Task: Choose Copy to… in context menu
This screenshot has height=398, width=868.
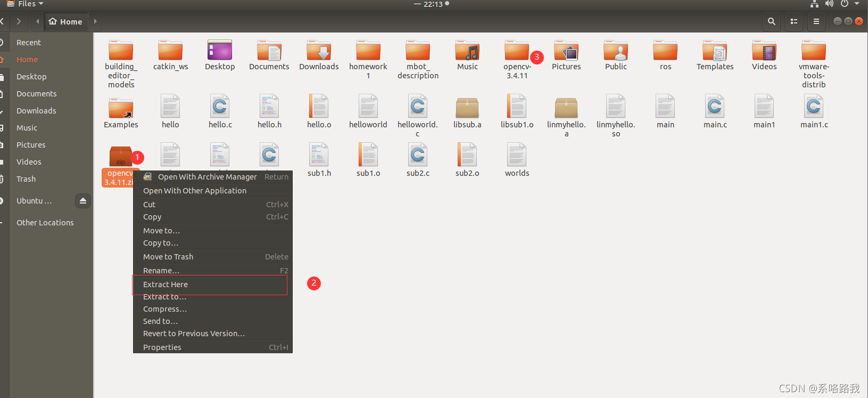Action: coord(213,243)
